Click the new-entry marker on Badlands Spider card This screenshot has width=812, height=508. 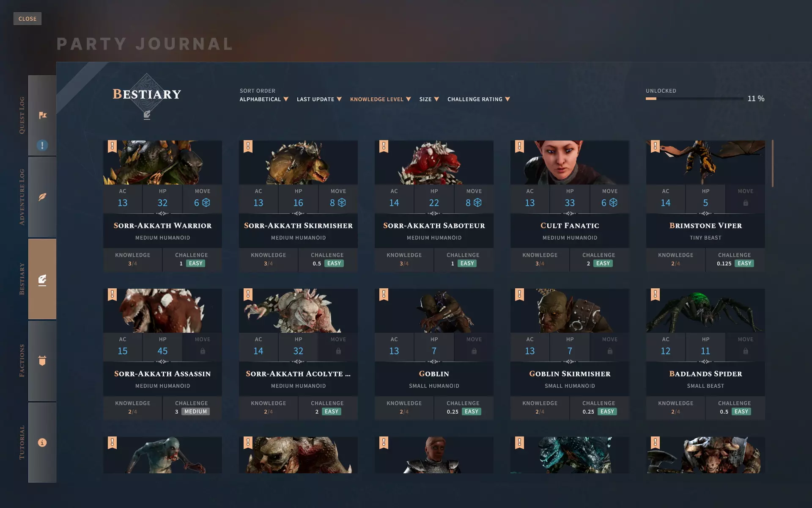coord(655,295)
